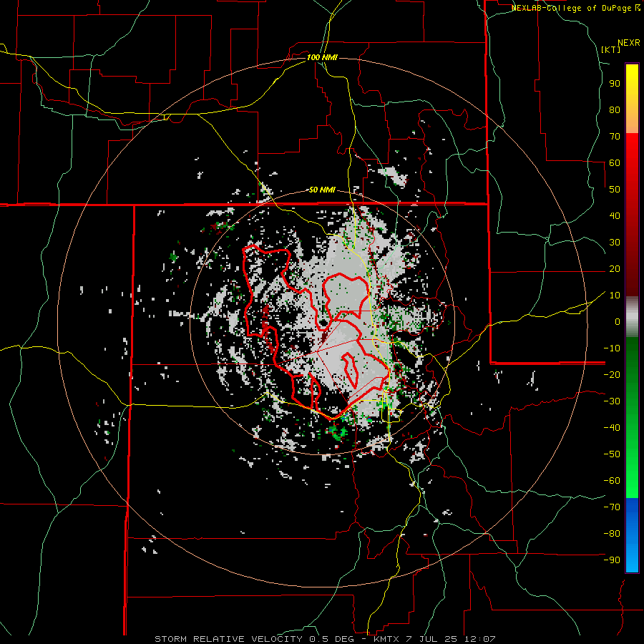Click the -70 value on the velocity scale
Image resolution: width=644 pixels, height=644 pixels.
tap(612, 507)
